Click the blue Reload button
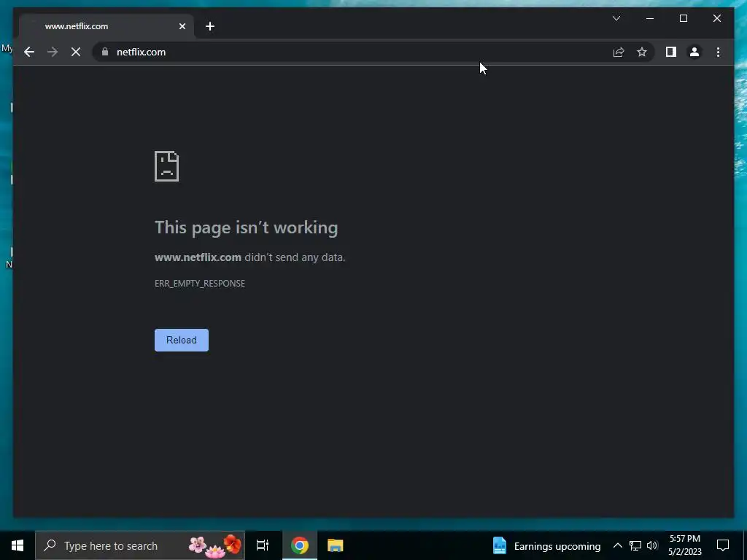This screenshot has width=747, height=560. 182,340
